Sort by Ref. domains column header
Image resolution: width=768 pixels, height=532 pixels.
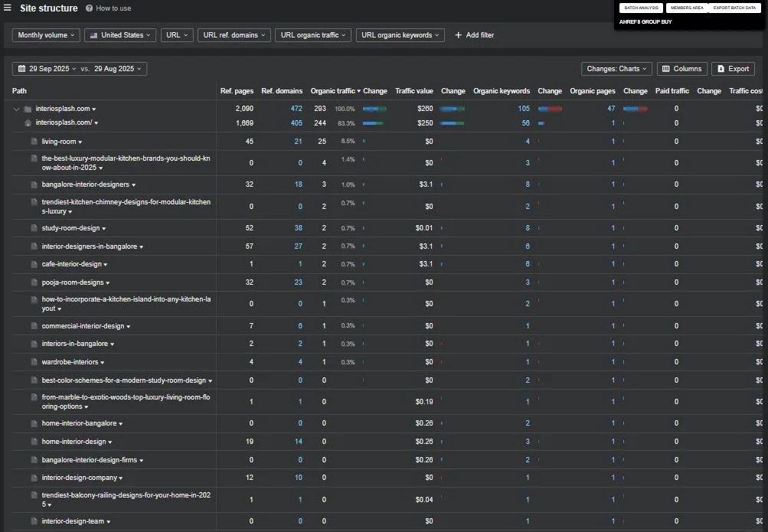[282, 91]
